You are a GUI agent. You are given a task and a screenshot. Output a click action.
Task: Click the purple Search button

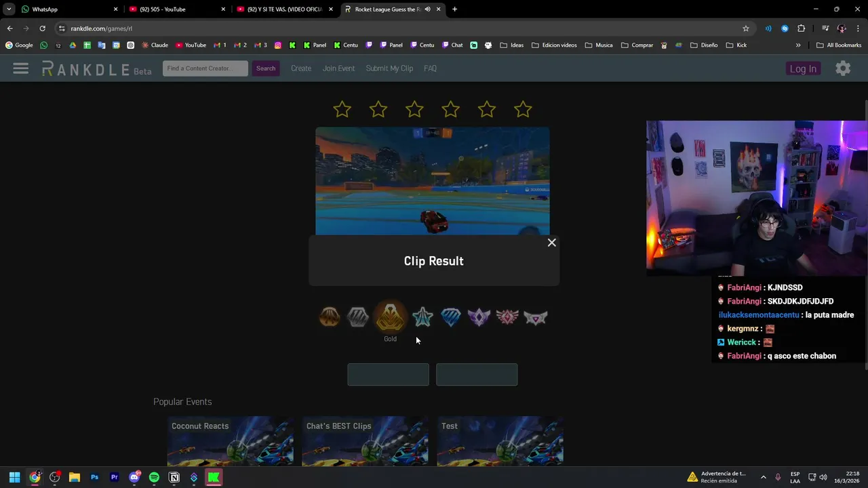pyautogui.click(x=266, y=68)
